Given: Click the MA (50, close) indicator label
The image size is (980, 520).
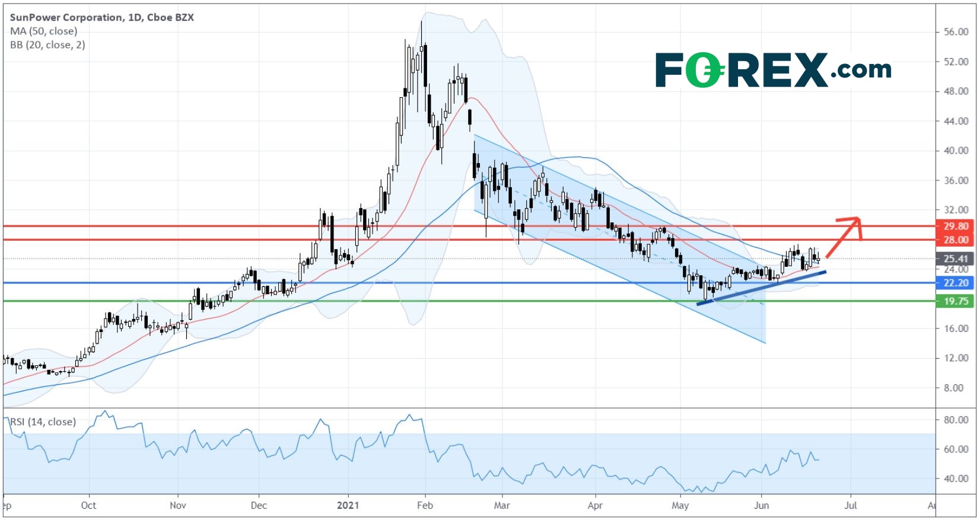Looking at the screenshot, I should [x=43, y=31].
